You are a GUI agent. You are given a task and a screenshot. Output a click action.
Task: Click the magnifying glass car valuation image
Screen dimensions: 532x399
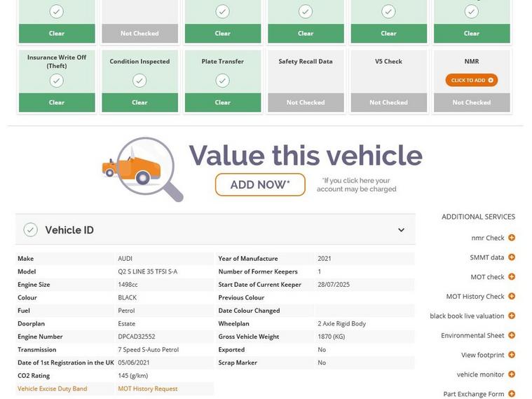(143, 169)
